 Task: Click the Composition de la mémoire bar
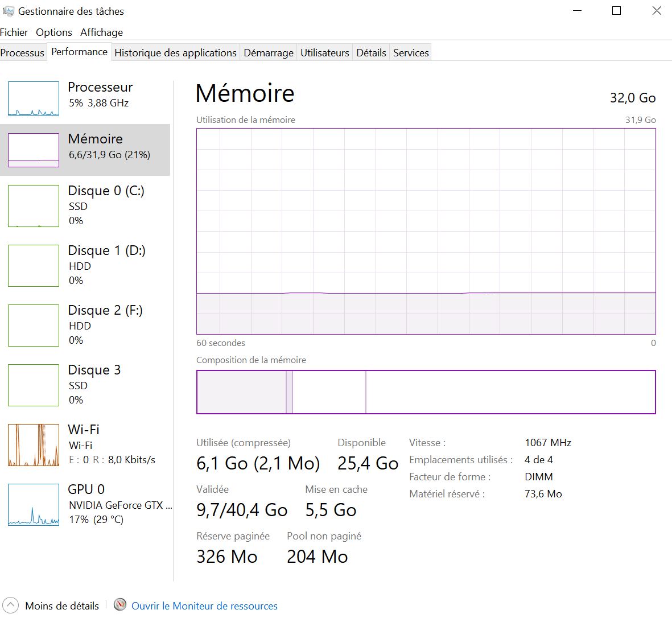(426, 392)
